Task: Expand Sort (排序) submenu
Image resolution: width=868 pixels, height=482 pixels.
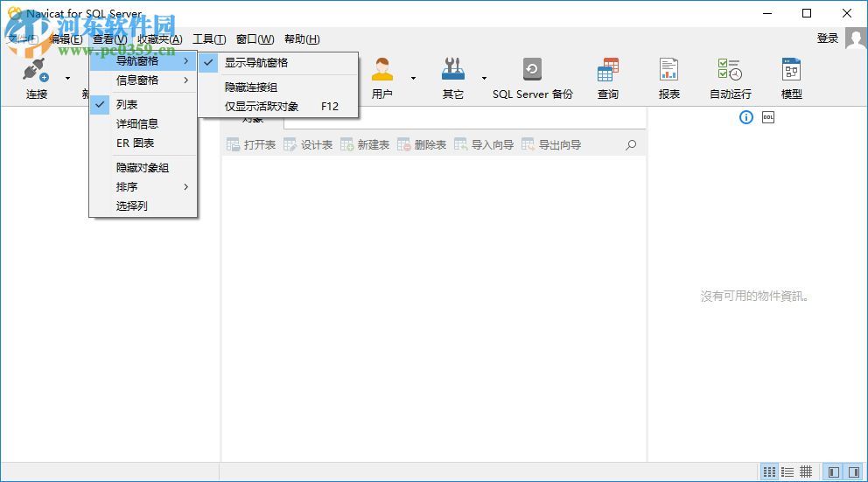Action: [x=143, y=187]
